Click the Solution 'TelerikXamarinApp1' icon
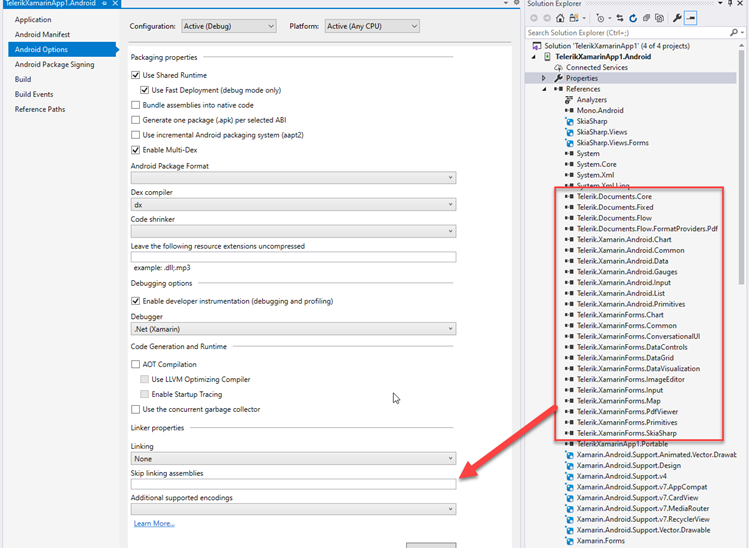Screen dimensions: 749x548 [537, 46]
